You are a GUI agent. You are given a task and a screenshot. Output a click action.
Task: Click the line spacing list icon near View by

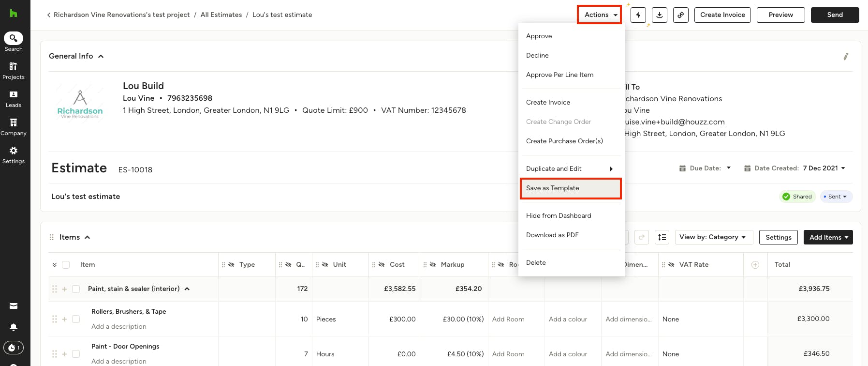coord(662,237)
